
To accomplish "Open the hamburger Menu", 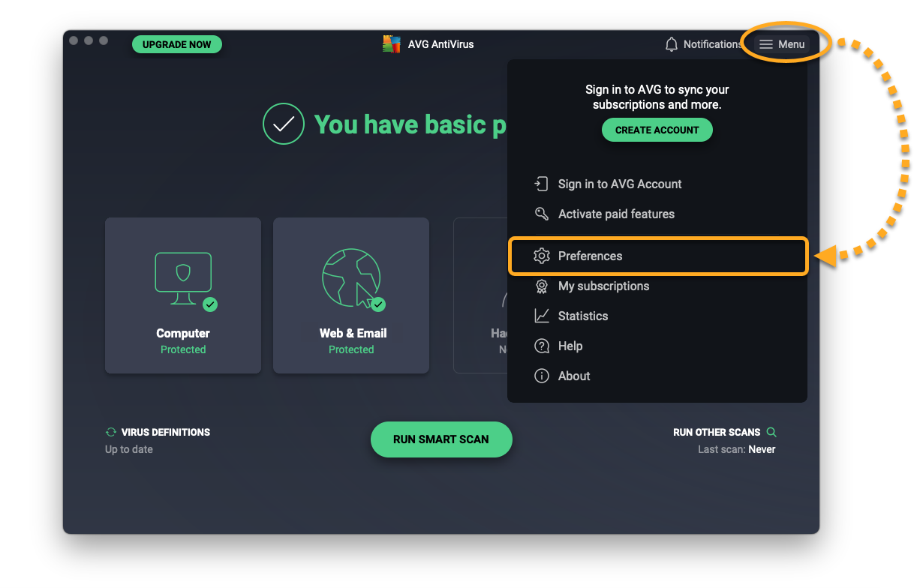I will [782, 44].
